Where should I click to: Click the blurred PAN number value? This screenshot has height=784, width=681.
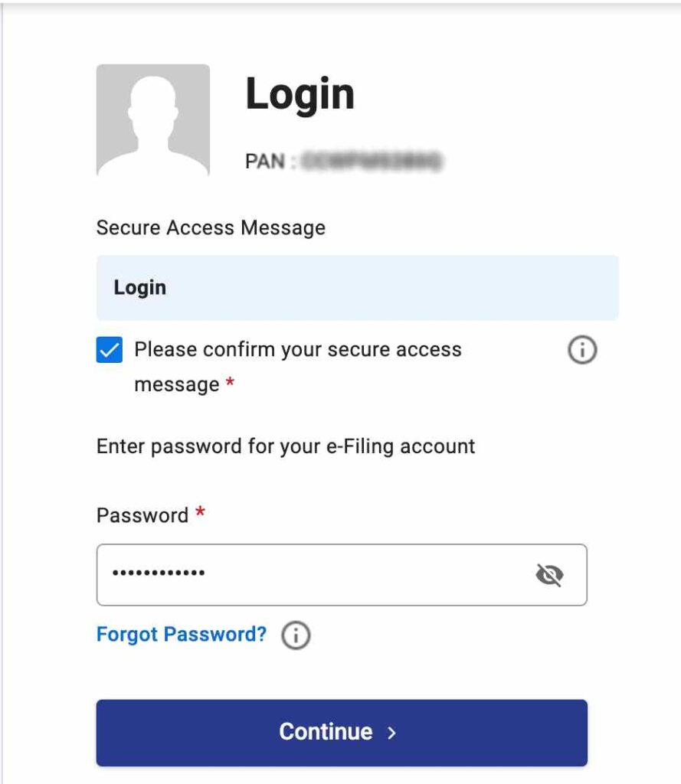pyautogui.click(x=372, y=162)
